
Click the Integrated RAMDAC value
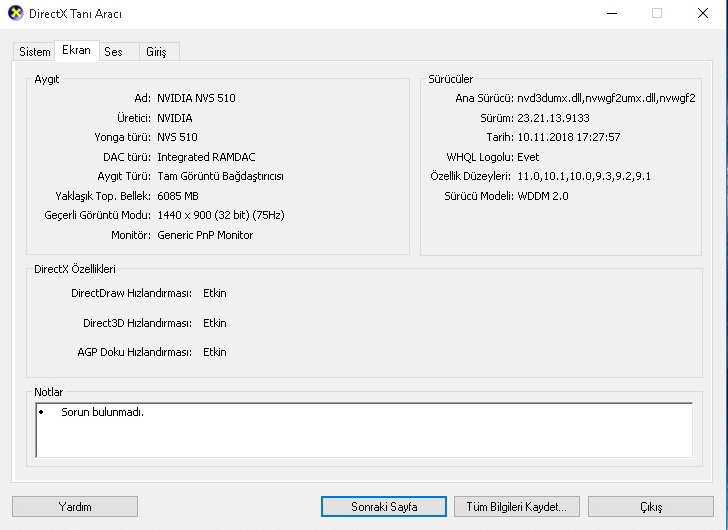click(x=206, y=157)
